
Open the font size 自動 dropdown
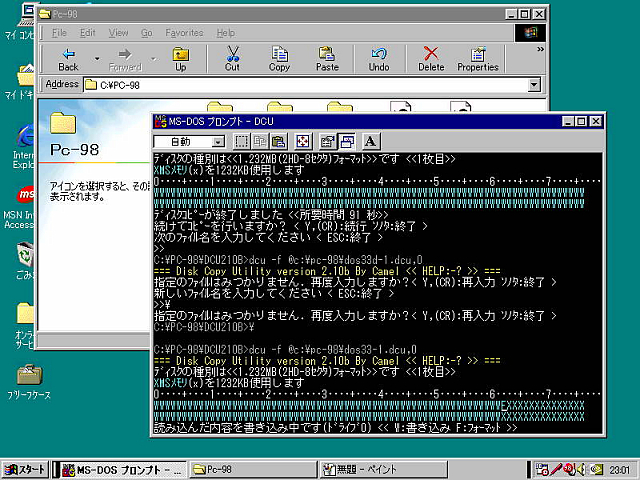(x=218, y=142)
